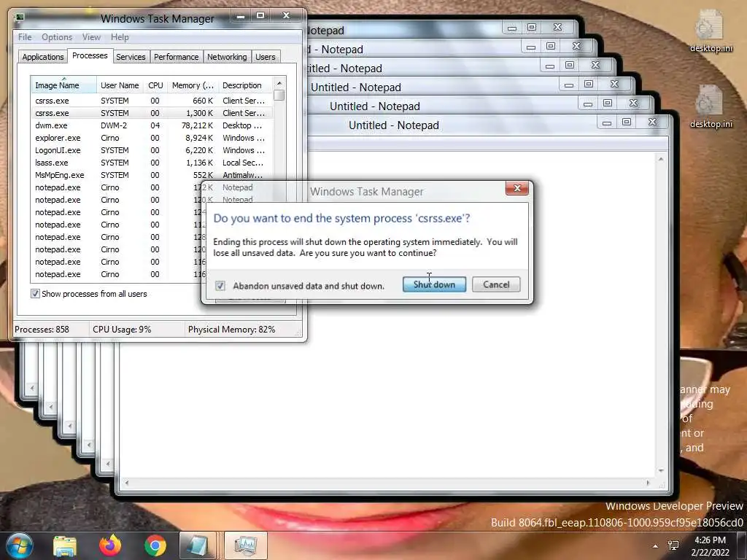Viewport: 747px width, 560px height.
Task: Confirm with the Shut down button
Action: [x=434, y=284]
